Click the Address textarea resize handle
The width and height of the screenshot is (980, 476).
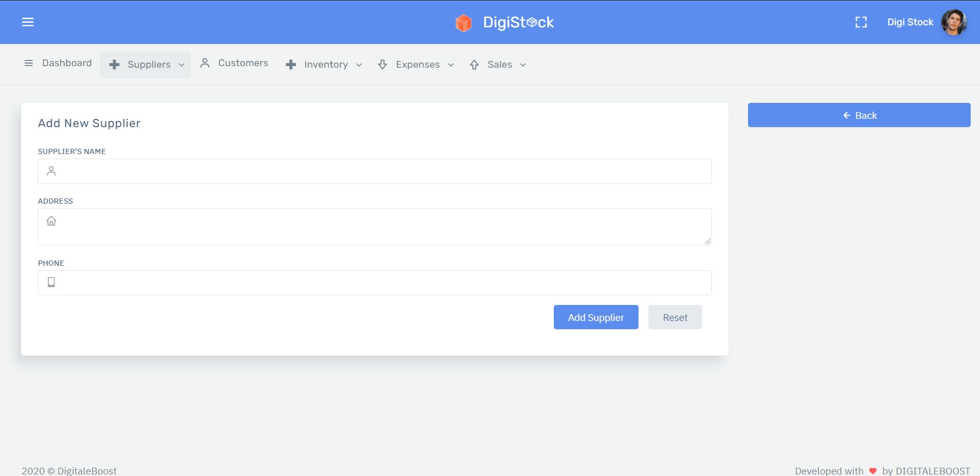click(x=708, y=241)
